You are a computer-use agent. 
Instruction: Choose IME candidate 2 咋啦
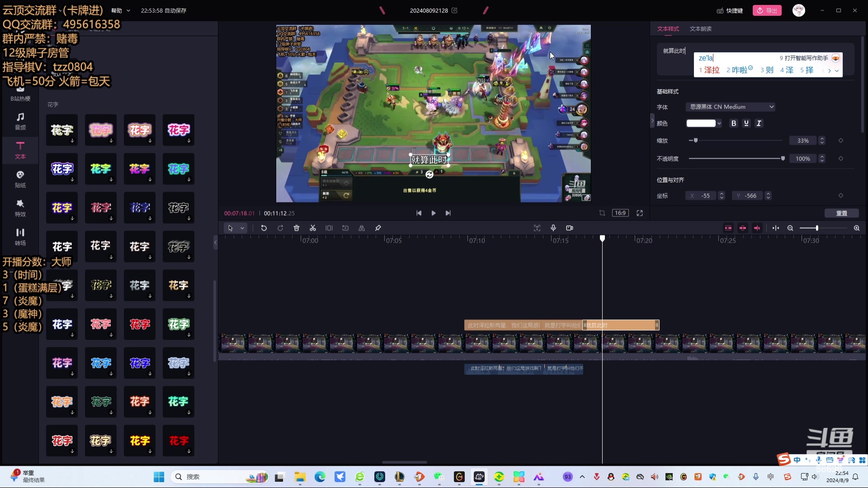[x=740, y=70]
